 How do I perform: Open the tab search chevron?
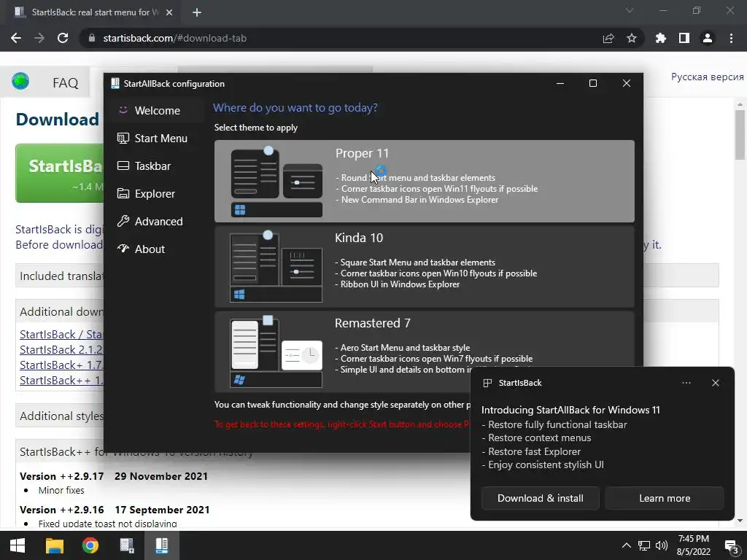(630, 10)
